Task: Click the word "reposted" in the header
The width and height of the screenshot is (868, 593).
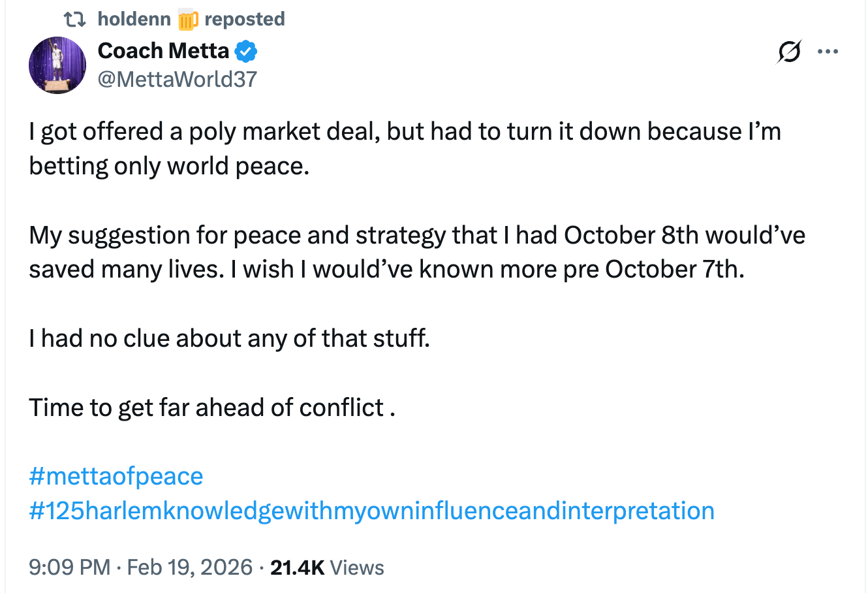Action: [x=245, y=20]
